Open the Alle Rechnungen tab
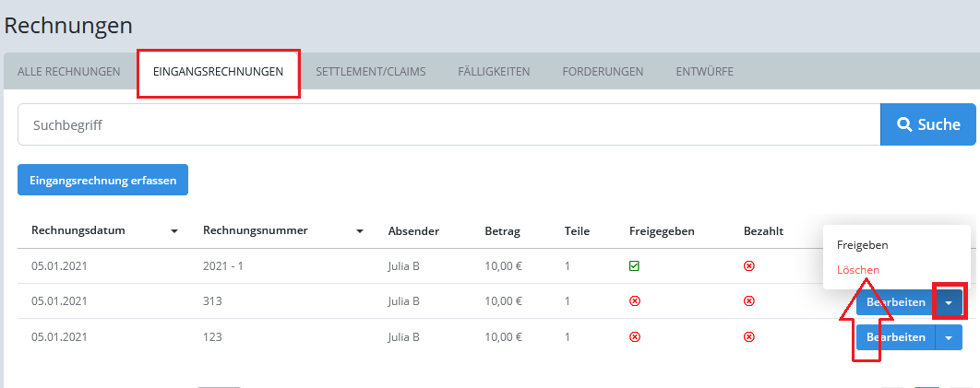 click(x=69, y=72)
